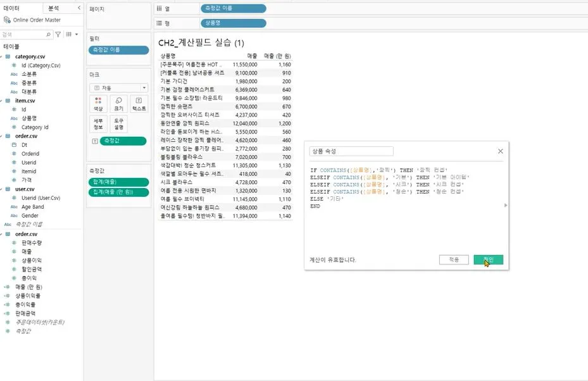Click the 확인 confirm button
Screen dimensions: 588x381
coord(488,259)
